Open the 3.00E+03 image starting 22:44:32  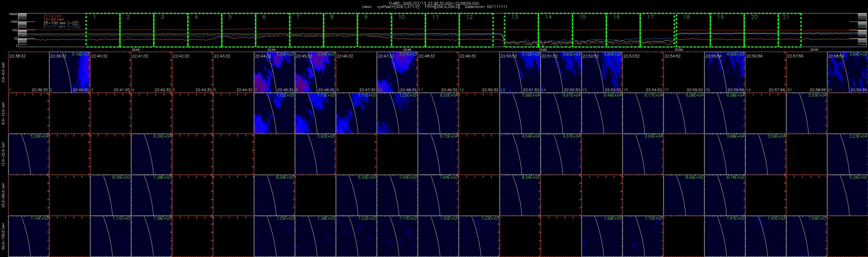coord(274,72)
